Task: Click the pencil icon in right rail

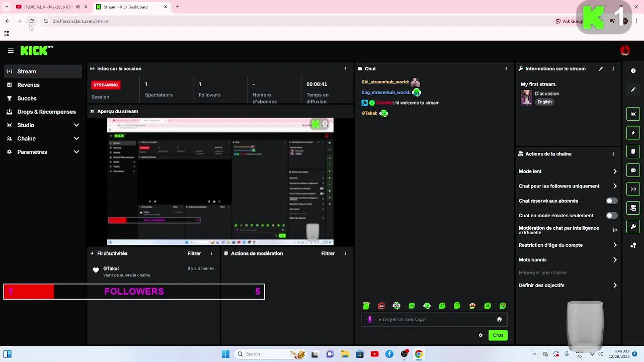Action: click(633, 89)
